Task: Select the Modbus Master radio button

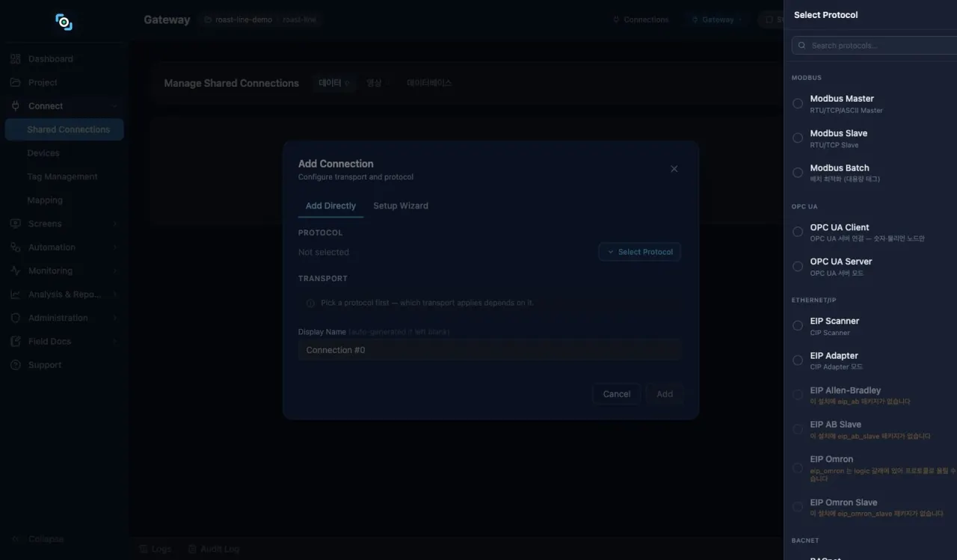Action: 798,104
